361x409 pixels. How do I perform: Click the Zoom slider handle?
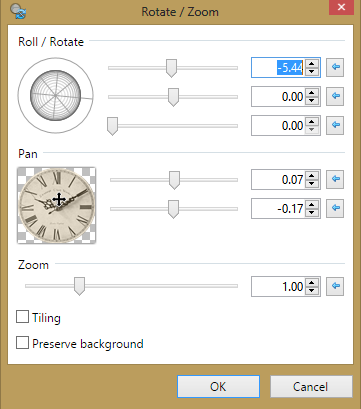(x=79, y=286)
